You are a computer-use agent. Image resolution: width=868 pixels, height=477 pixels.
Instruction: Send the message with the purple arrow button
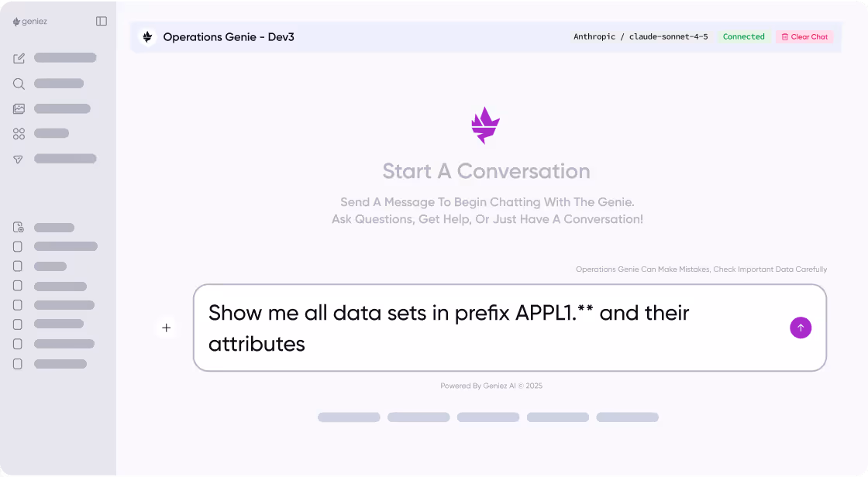[801, 328]
